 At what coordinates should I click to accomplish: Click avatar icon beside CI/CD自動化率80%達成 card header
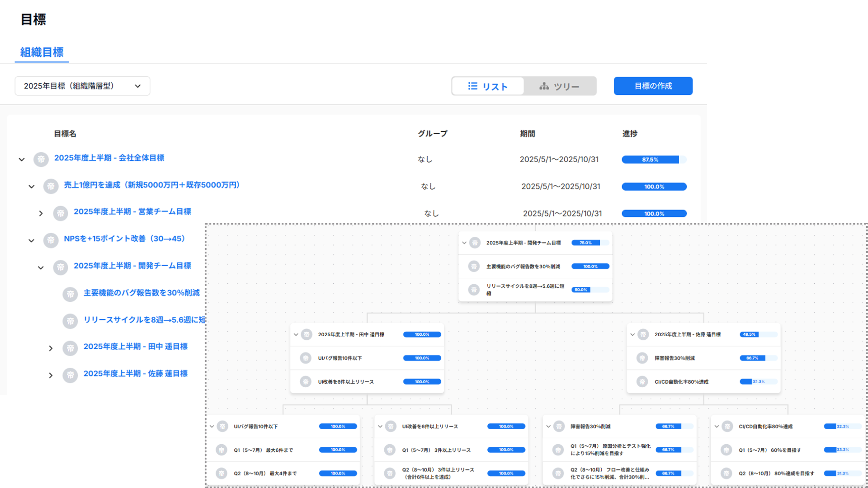pyautogui.click(x=727, y=426)
